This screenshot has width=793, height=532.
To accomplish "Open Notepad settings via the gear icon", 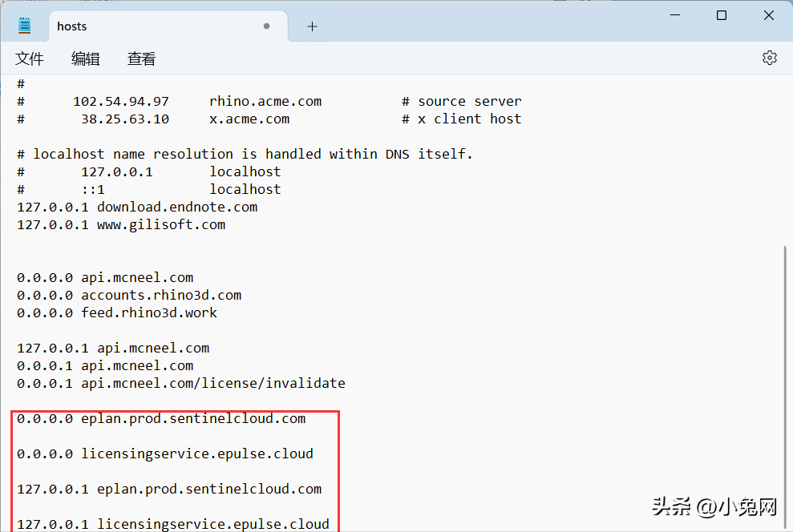I will click(x=769, y=58).
